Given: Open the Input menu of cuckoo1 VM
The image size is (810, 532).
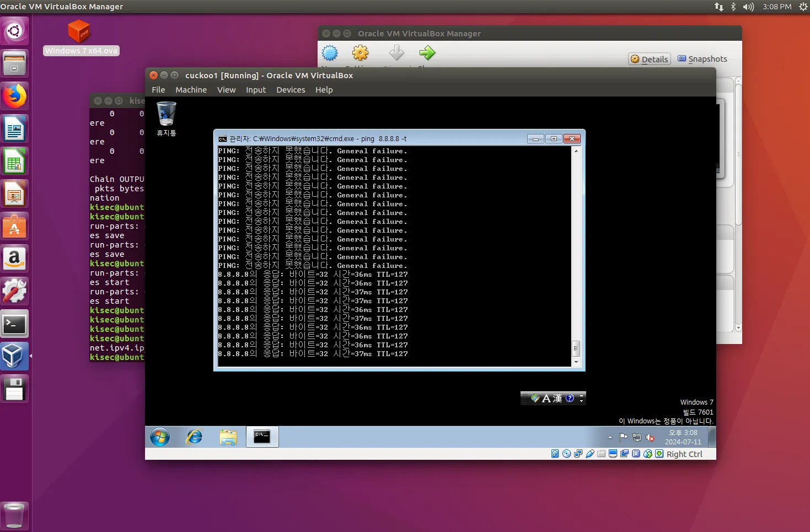Looking at the screenshot, I should (x=256, y=90).
